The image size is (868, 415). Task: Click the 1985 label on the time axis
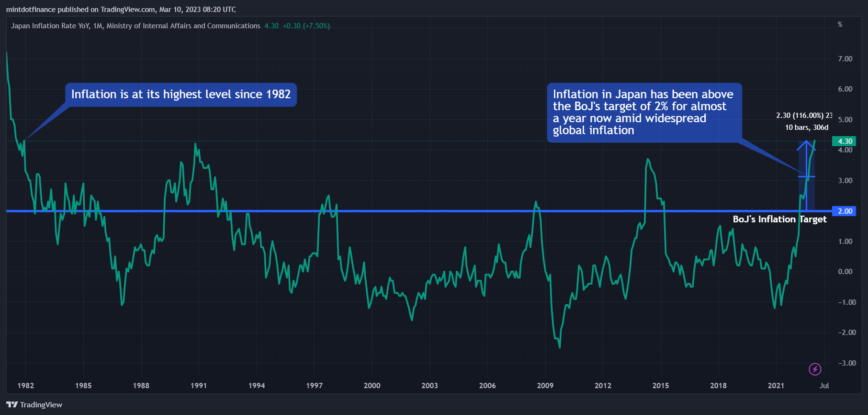click(x=83, y=386)
